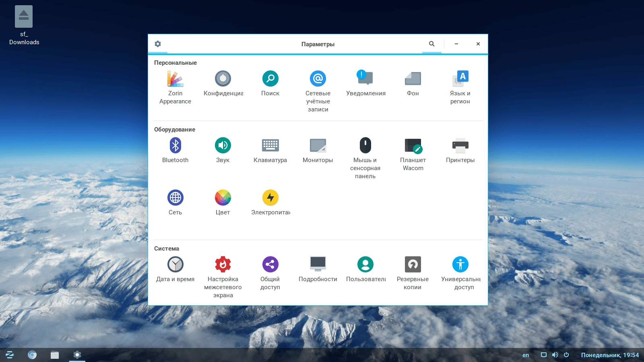Open the volume control in tray
The image size is (644, 362).
(555, 355)
